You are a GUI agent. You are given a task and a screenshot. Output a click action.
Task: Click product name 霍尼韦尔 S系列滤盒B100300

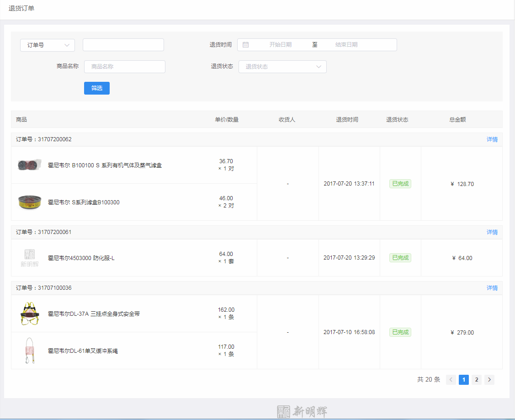(x=84, y=202)
